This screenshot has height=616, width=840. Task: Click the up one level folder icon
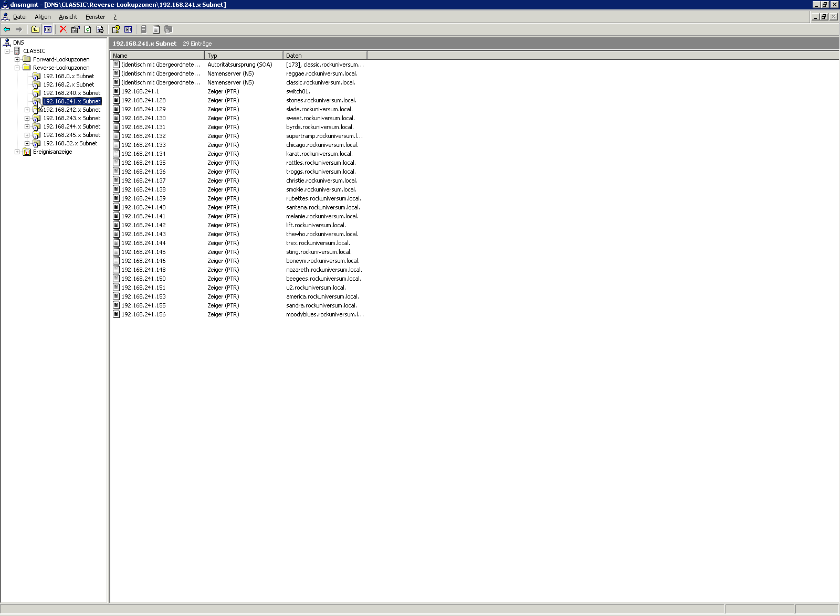tap(35, 29)
